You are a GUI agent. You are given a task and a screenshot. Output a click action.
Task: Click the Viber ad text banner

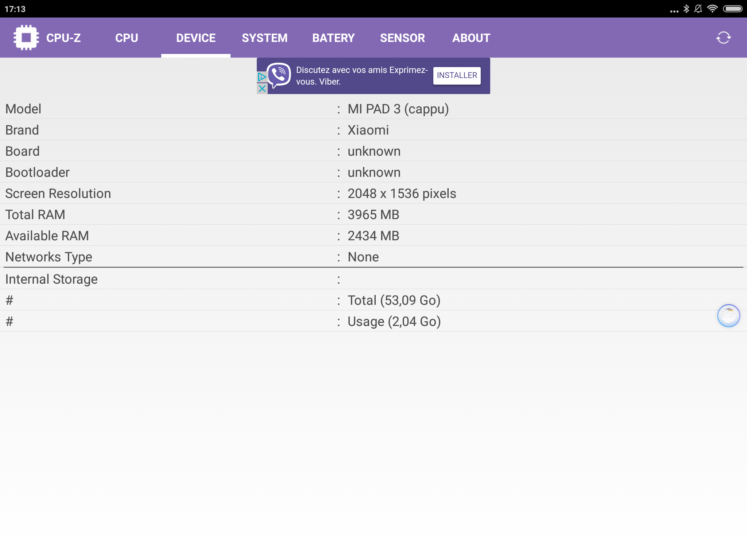pyautogui.click(x=361, y=76)
